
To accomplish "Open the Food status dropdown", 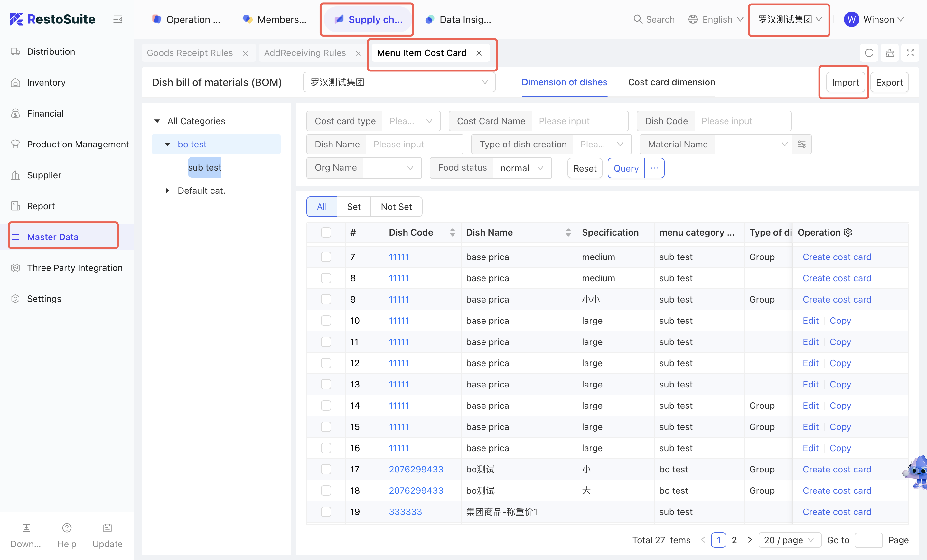I will click(521, 168).
